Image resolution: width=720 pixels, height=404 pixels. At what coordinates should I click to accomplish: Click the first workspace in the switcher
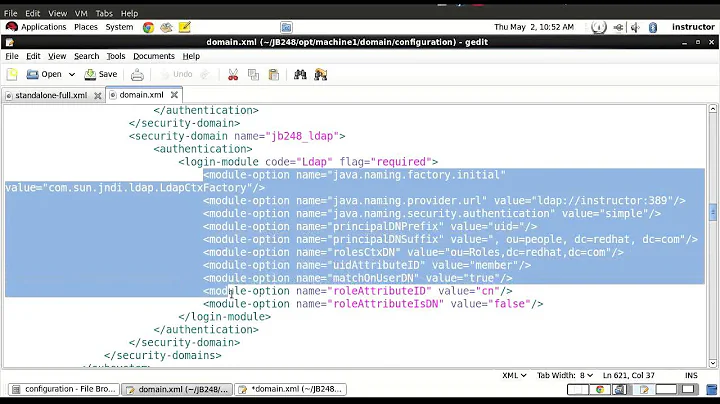point(578,390)
